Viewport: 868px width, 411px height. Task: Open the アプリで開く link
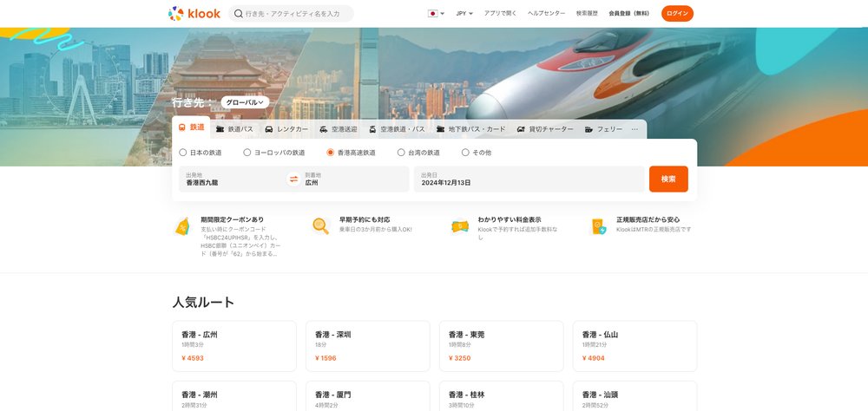coord(501,13)
